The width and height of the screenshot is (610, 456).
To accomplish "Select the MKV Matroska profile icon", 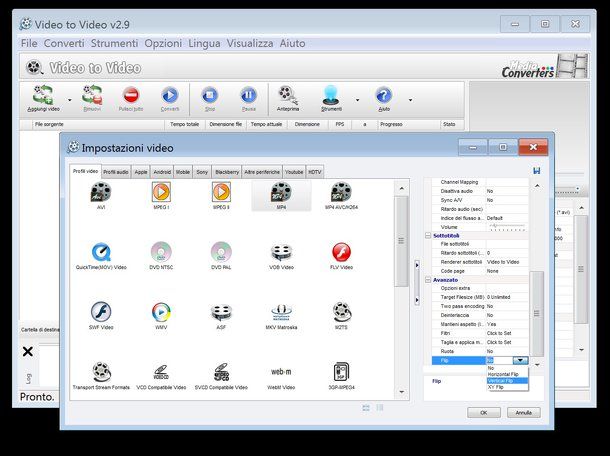I will [281, 312].
